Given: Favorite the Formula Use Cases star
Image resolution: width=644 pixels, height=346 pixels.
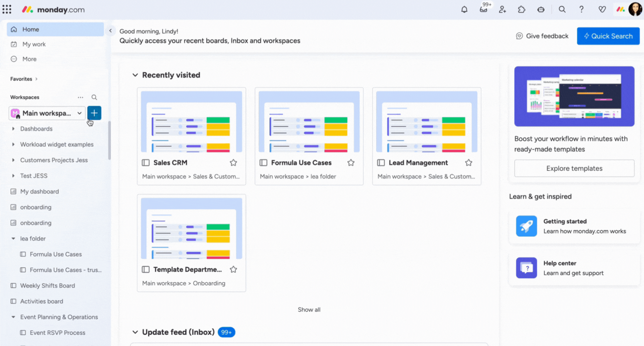Looking at the screenshot, I should [351, 163].
